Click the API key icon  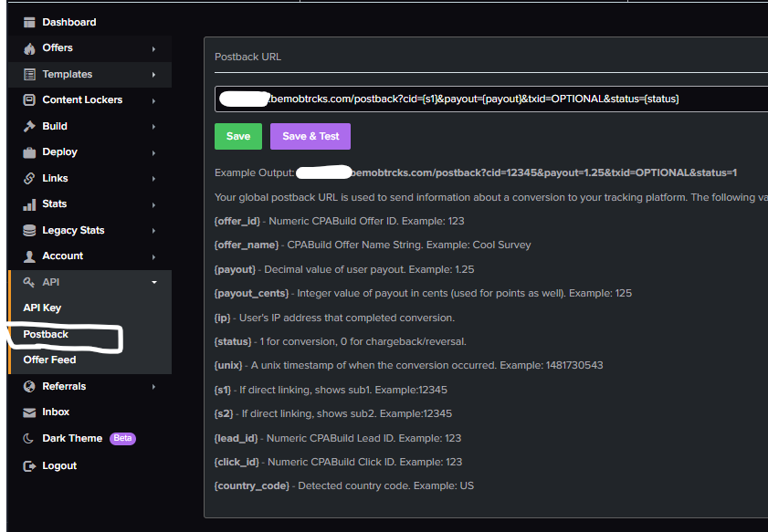29,282
